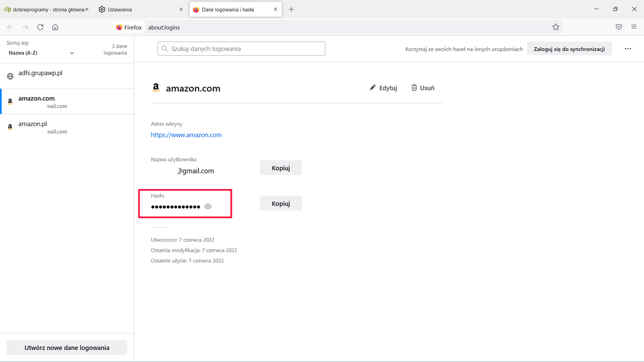Open the https://www.amazon.com link
The width and height of the screenshot is (644, 362).
pos(186,135)
